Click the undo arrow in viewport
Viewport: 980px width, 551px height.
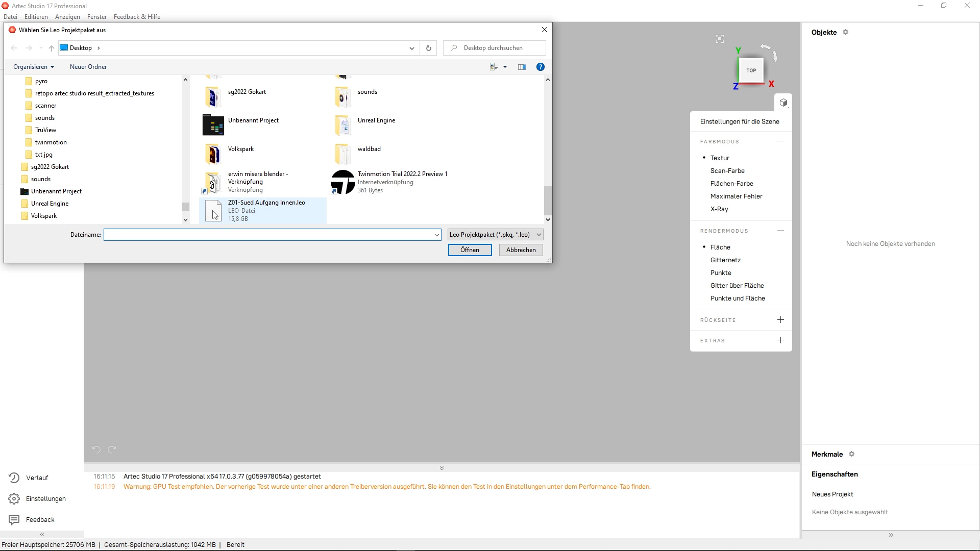[96, 449]
